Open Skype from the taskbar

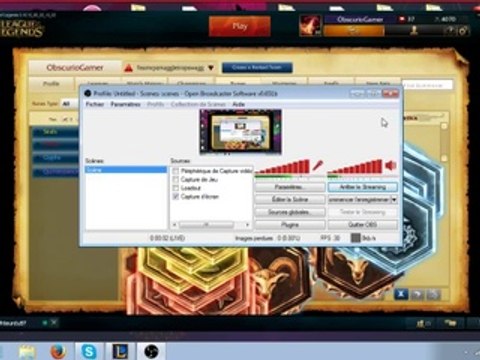pyautogui.click(x=89, y=351)
